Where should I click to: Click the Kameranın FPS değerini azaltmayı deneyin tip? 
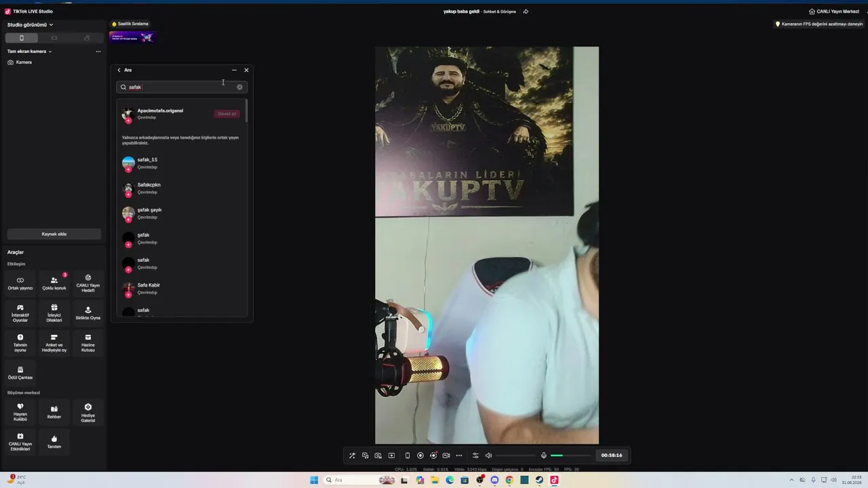pyautogui.click(x=819, y=24)
